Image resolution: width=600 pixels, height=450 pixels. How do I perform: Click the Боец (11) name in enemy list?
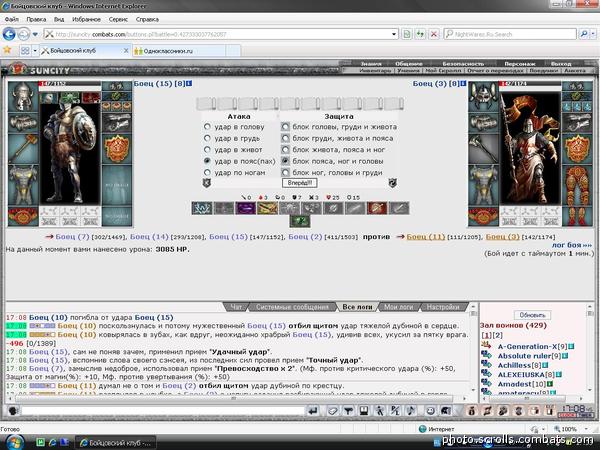[426, 236]
